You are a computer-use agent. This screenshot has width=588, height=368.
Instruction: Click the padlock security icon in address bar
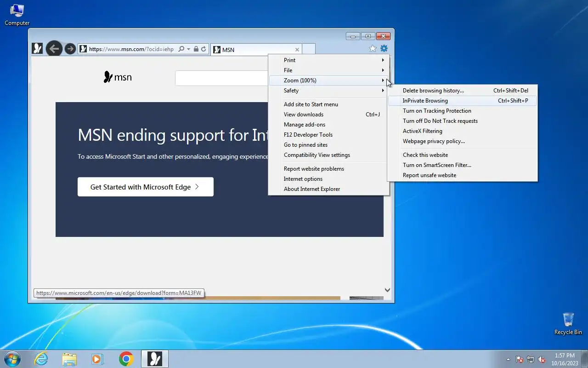196,49
